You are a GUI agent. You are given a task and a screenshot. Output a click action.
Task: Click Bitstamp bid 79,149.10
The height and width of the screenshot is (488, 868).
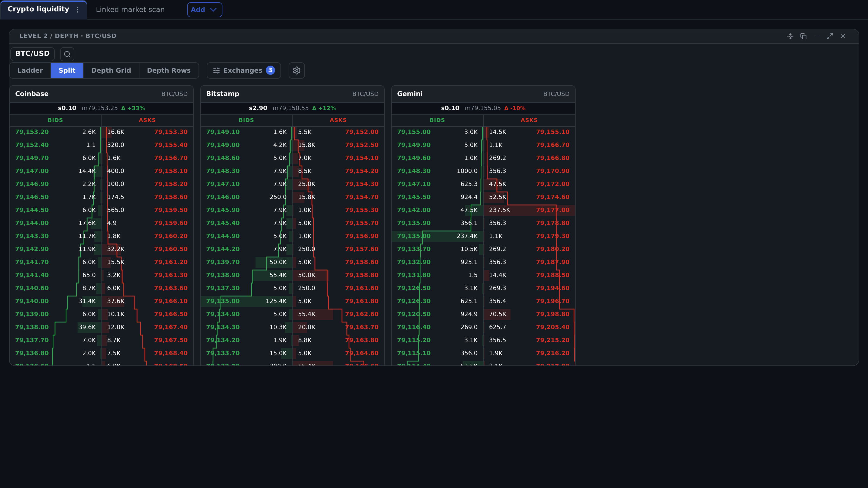pos(223,132)
